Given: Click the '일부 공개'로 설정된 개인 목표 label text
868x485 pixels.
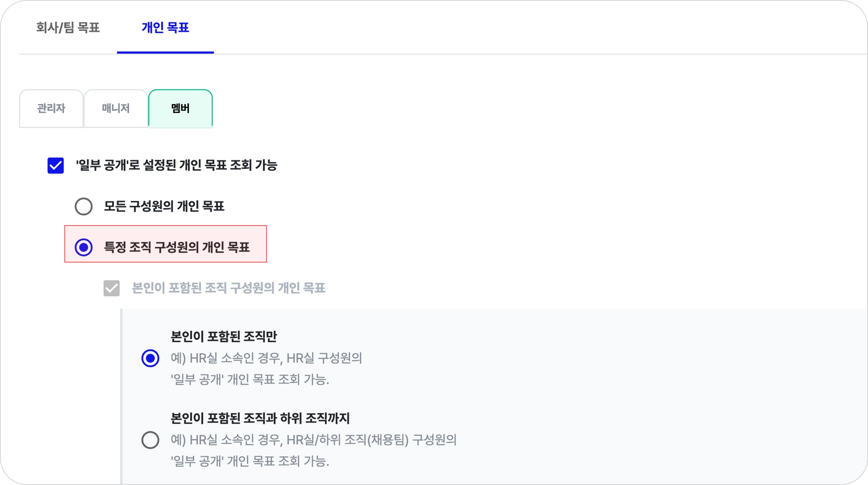Looking at the screenshot, I should tap(176, 165).
